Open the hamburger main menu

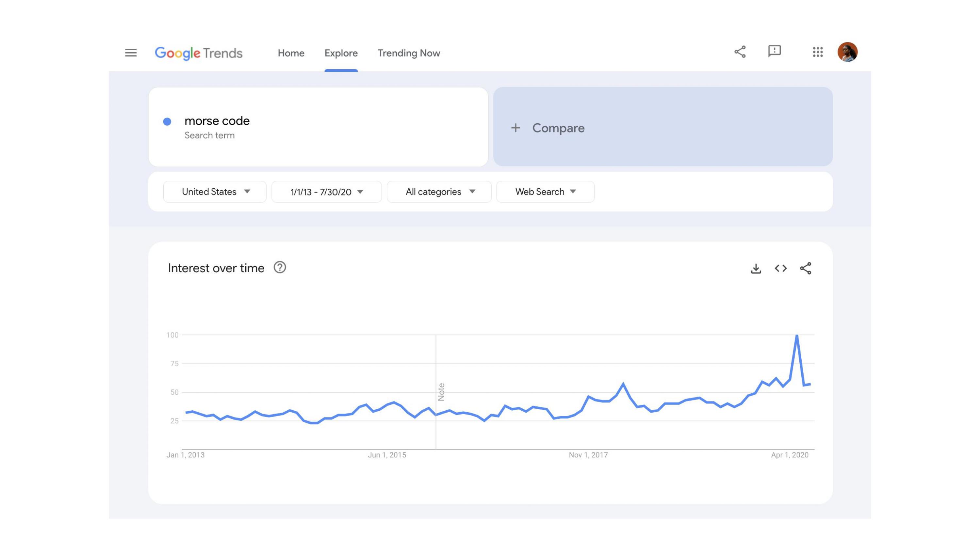(x=130, y=53)
